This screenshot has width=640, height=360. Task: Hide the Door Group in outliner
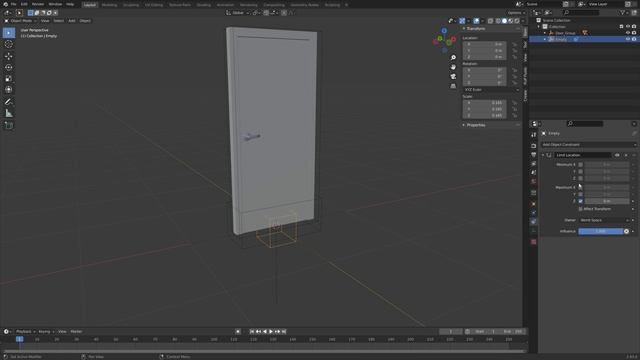(628, 33)
